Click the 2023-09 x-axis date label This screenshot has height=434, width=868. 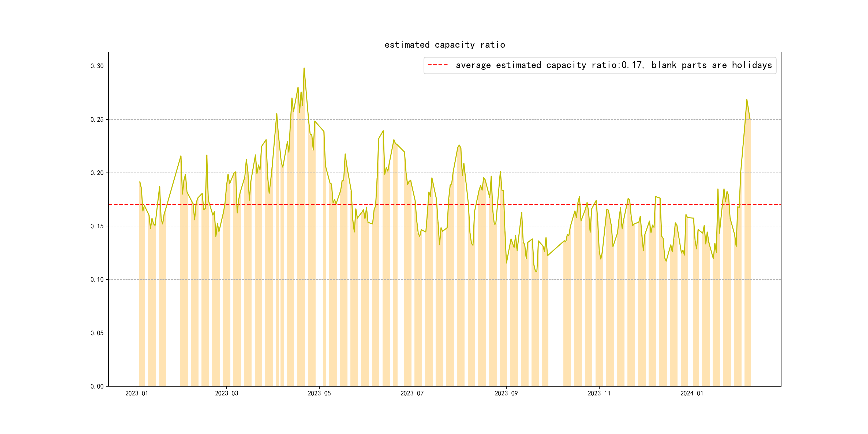point(506,393)
